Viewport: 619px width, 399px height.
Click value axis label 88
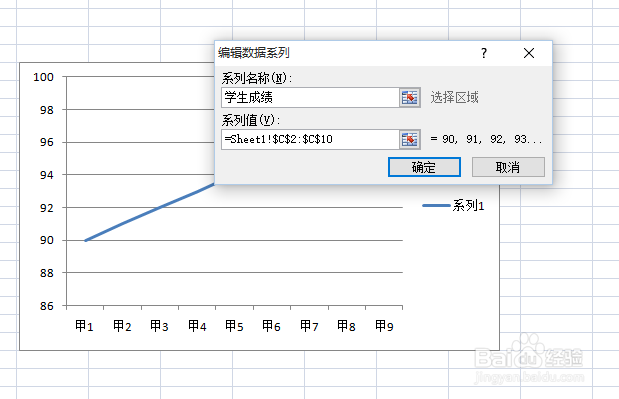47,273
